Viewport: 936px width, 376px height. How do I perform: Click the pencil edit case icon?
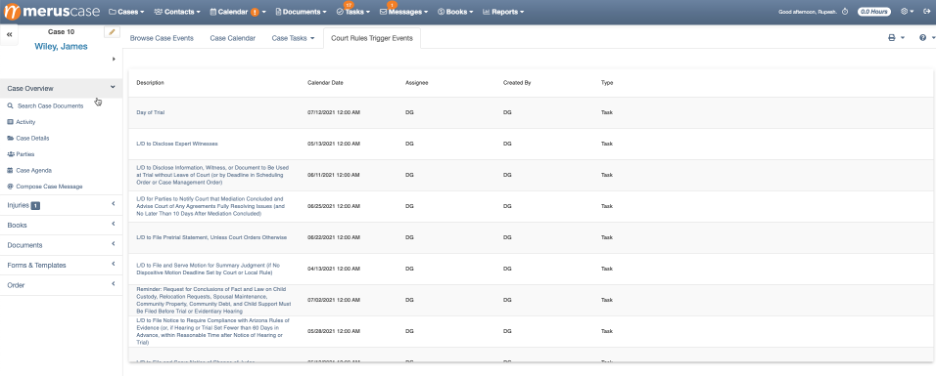(112, 32)
